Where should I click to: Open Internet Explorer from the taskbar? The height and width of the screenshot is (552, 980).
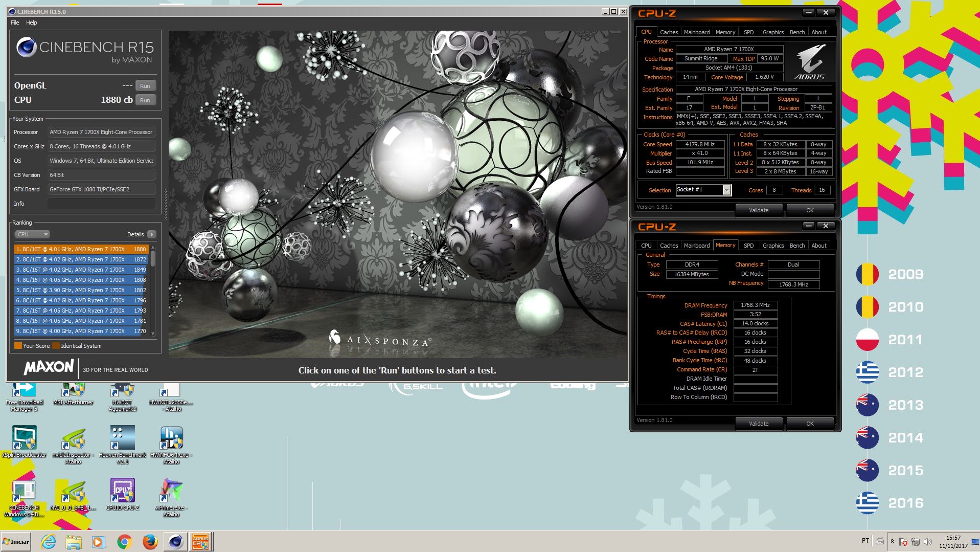[49, 541]
